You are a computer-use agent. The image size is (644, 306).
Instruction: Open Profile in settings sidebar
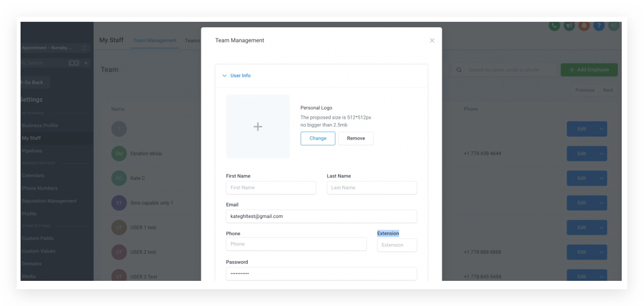click(x=29, y=214)
